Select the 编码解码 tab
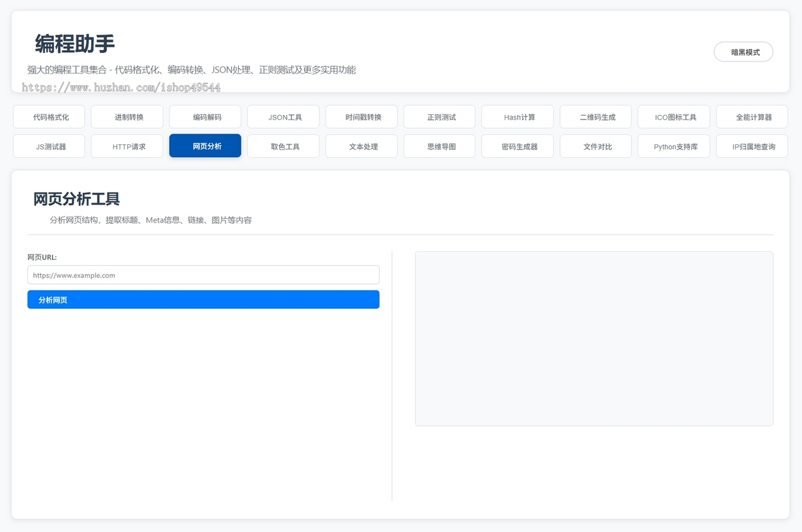 205,117
